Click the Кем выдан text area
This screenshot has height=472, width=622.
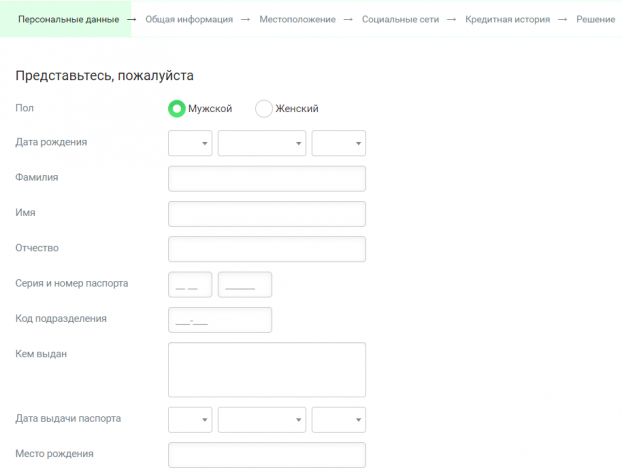click(x=267, y=370)
